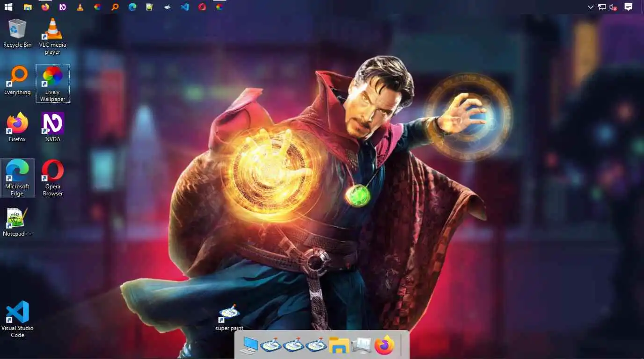
Task: Select the super paint desktop shortcut
Action: pyautogui.click(x=229, y=318)
